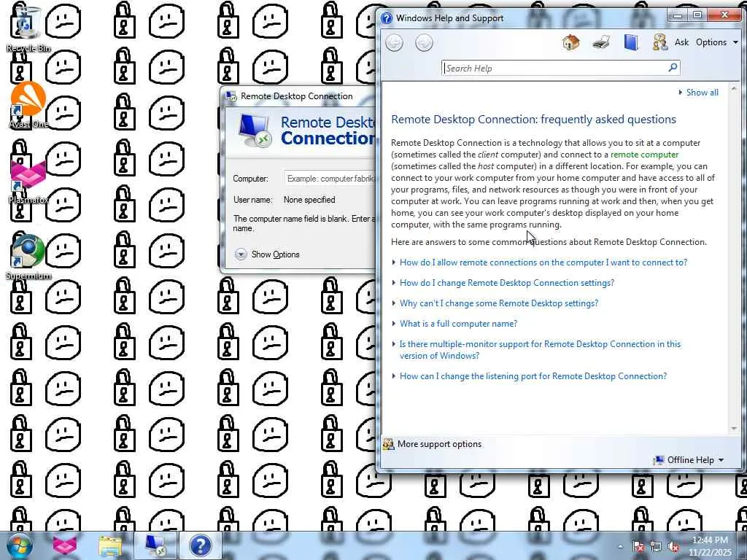Click the pink fox taskbar icon

[x=64, y=545]
